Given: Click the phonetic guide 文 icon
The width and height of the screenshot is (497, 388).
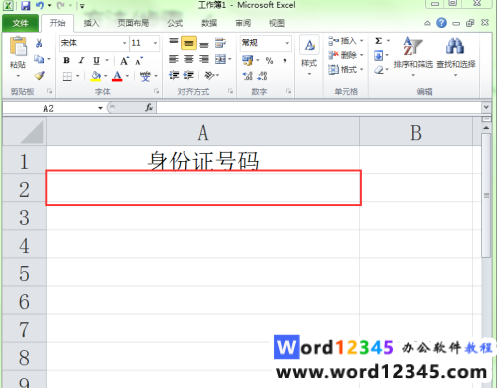Looking at the screenshot, I should pos(145,76).
